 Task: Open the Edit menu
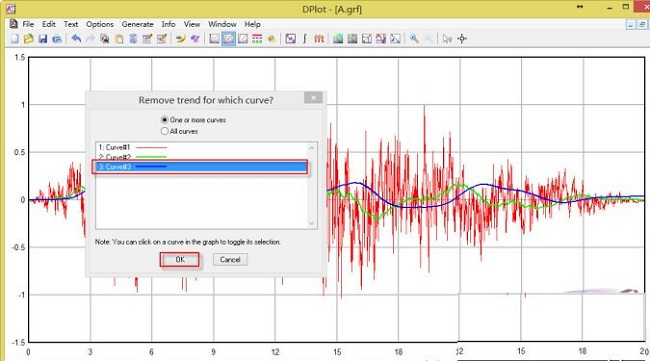(x=49, y=24)
